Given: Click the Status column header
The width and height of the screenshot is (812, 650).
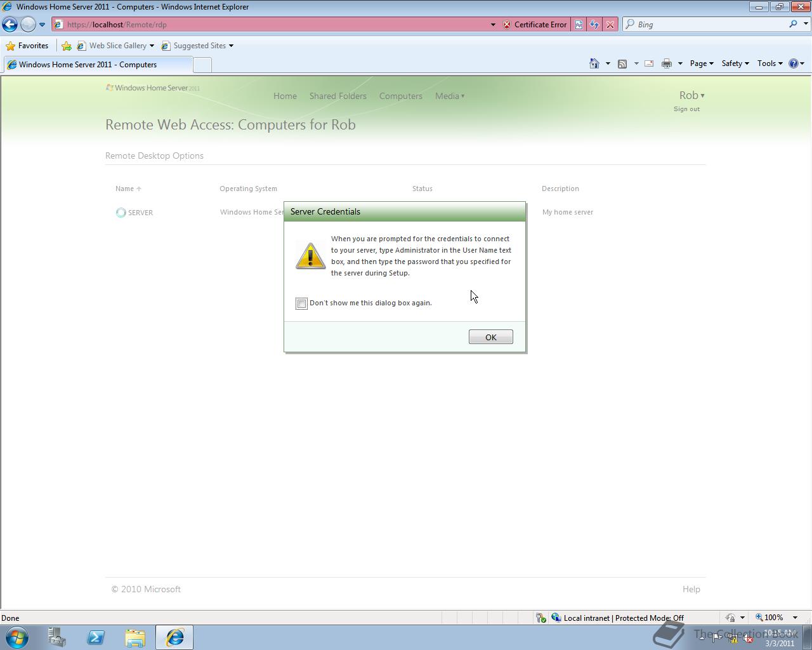Looking at the screenshot, I should coord(422,189).
